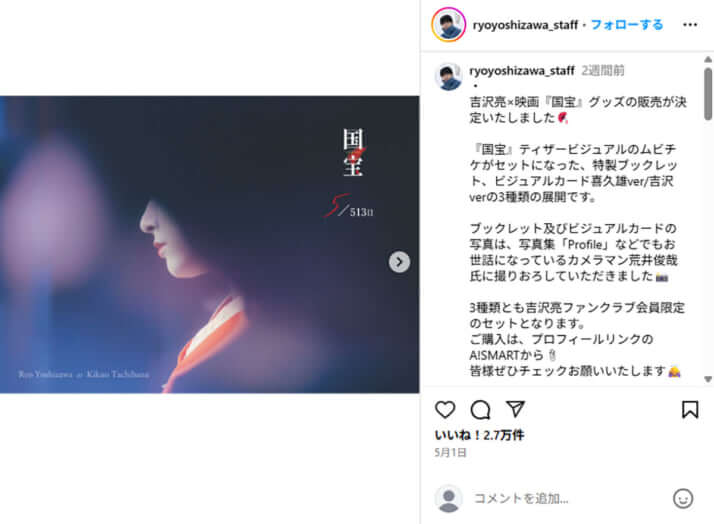Click the フォローする follow link
Viewport: 714px width, 524px height.
pyautogui.click(x=627, y=25)
